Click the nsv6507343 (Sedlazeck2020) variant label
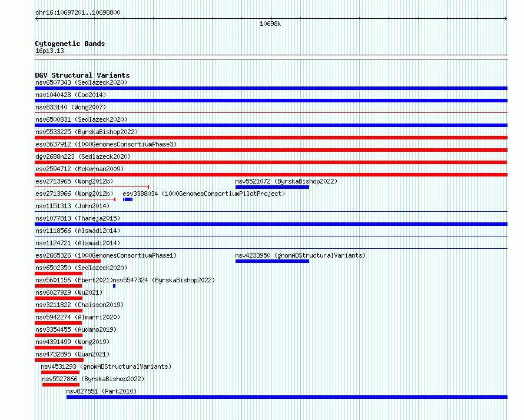Screen dimensions: 524x420 tap(81, 82)
